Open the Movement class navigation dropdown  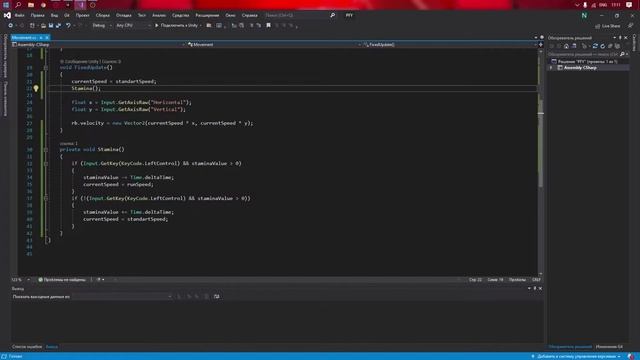[x=273, y=44]
